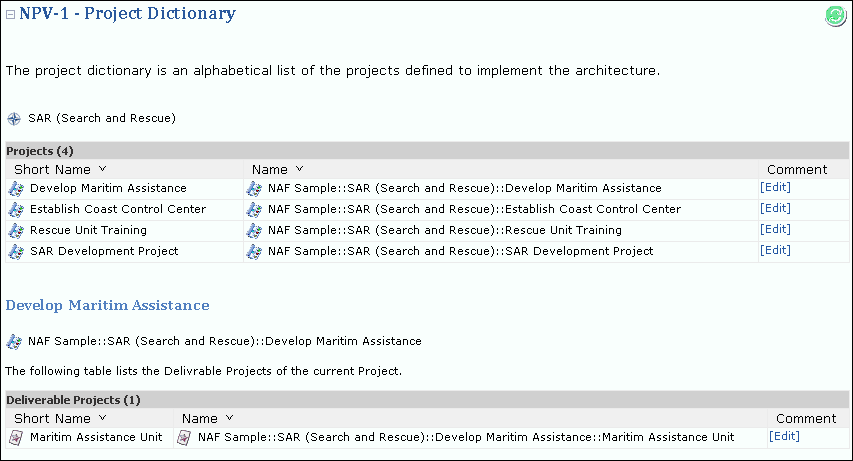Image resolution: width=853 pixels, height=461 pixels.
Task: Edit comment for Maritim Assistance Unit
Action: click(784, 436)
